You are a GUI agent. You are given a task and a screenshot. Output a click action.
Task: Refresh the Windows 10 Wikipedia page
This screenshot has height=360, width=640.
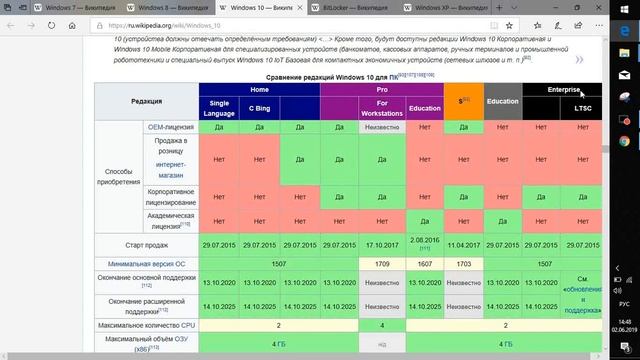coord(51,25)
